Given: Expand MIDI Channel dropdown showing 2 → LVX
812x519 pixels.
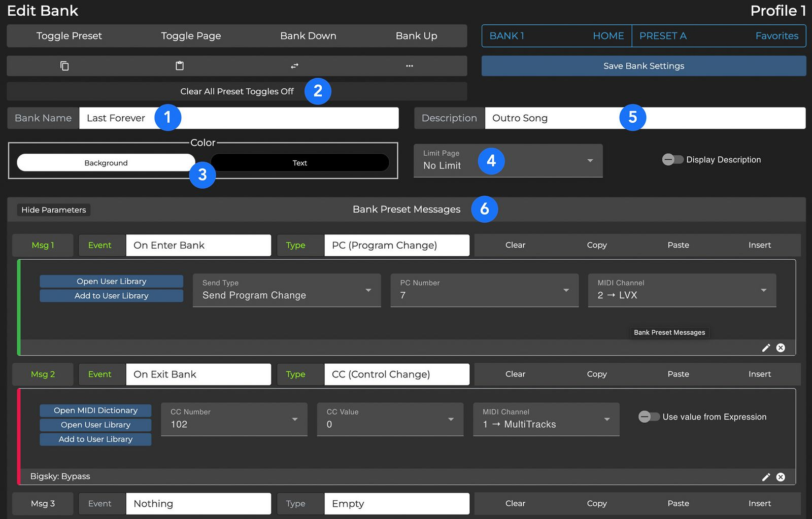Looking at the screenshot, I should 682,290.
